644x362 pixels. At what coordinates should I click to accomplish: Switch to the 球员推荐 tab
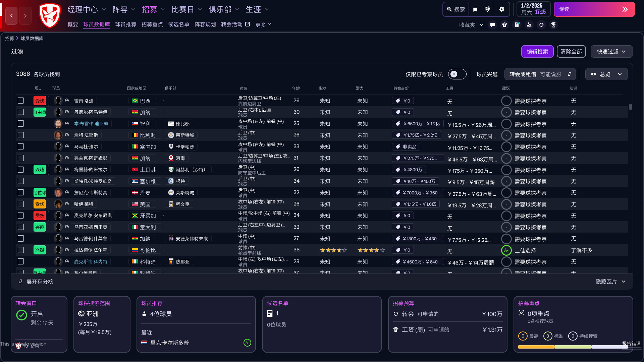click(x=125, y=24)
